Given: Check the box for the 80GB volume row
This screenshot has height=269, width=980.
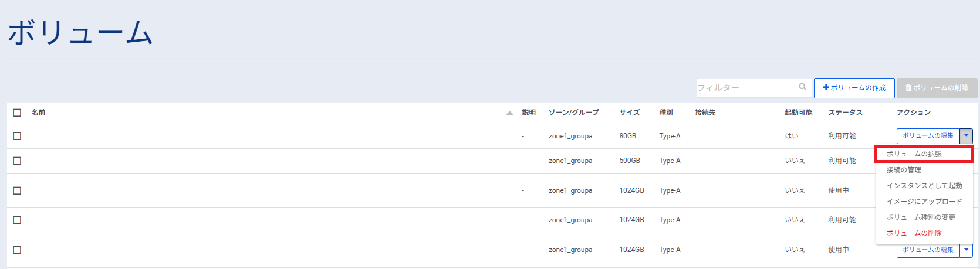Looking at the screenshot, I should [17, 136].
